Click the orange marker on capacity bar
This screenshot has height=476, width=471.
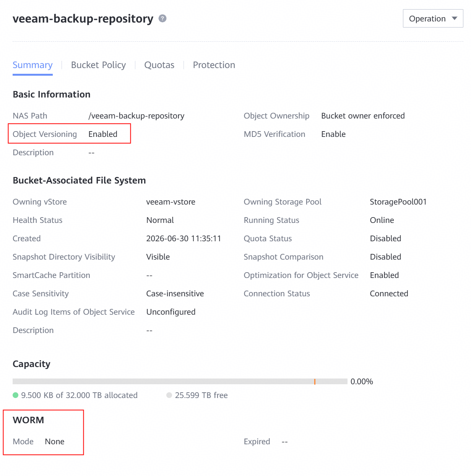coord(315,382)
